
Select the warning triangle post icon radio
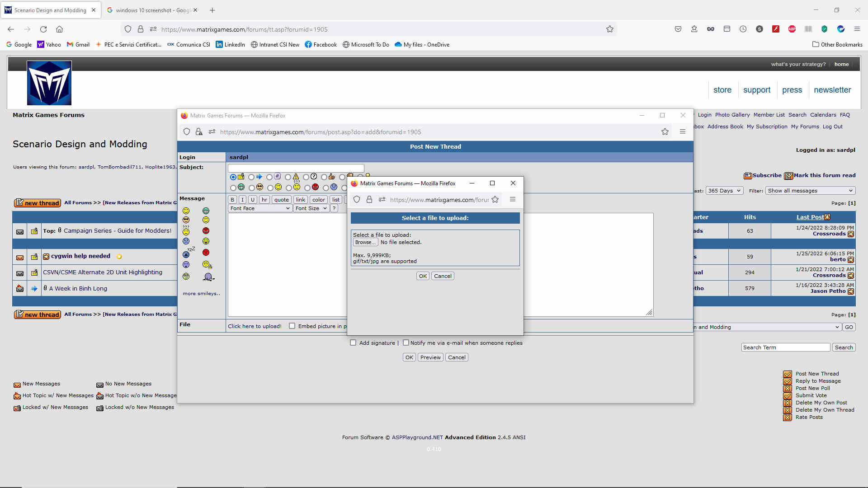point(288,177)
